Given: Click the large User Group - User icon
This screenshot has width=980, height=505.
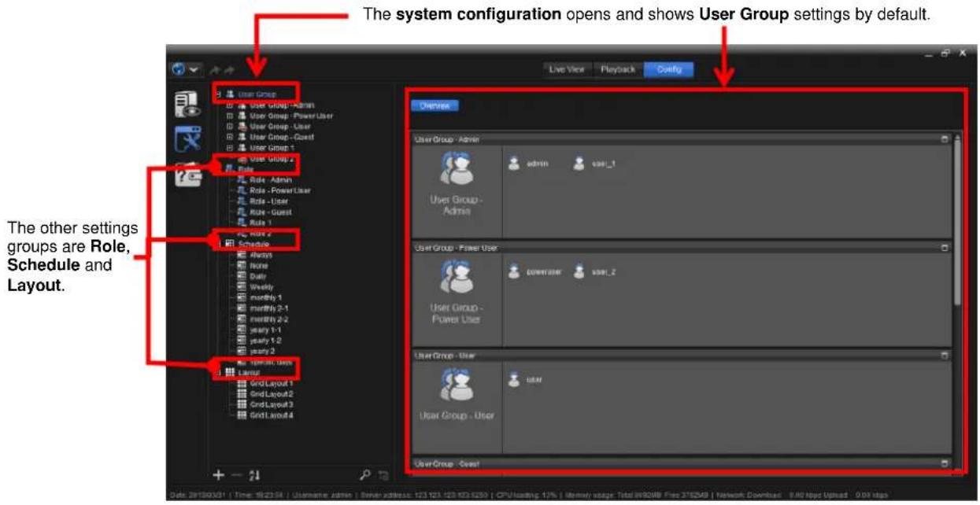Looking at the screenshot, I should click(457, 385).
